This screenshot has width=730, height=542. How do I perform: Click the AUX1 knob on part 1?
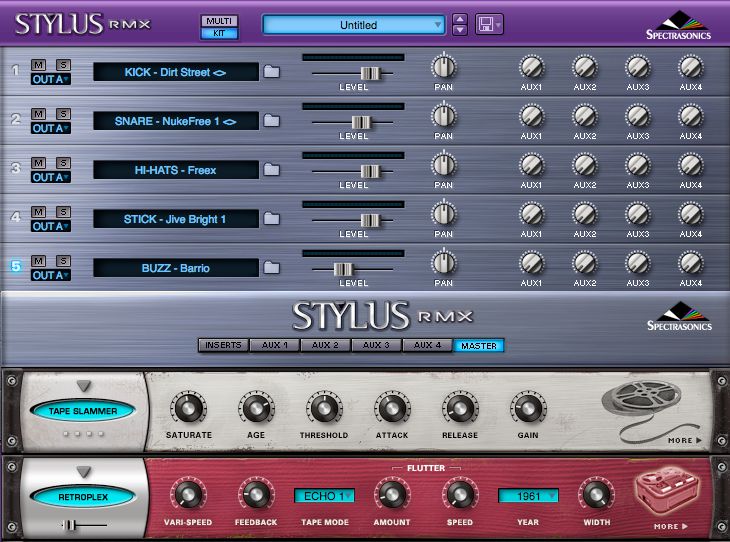tap(531, 67)
